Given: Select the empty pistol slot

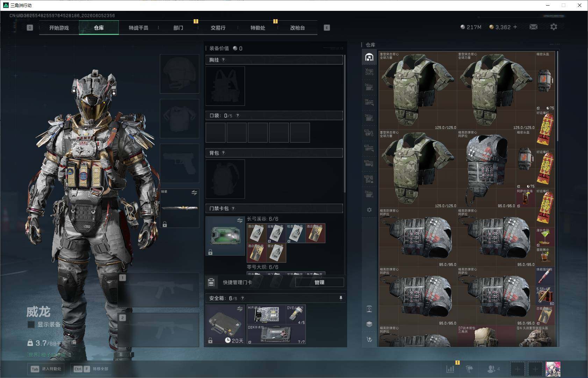Looking at the screenshot, I should click(179, 163).
